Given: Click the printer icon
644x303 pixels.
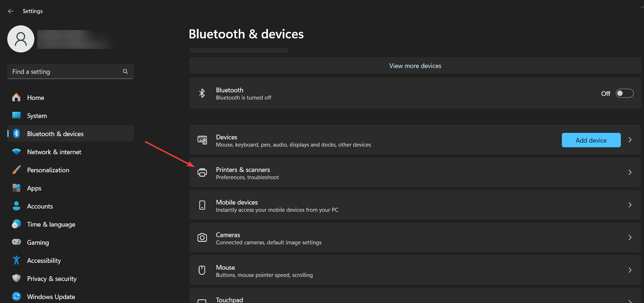Looking at the screenshot, I should pyautogui.click(x=202, y=173).
